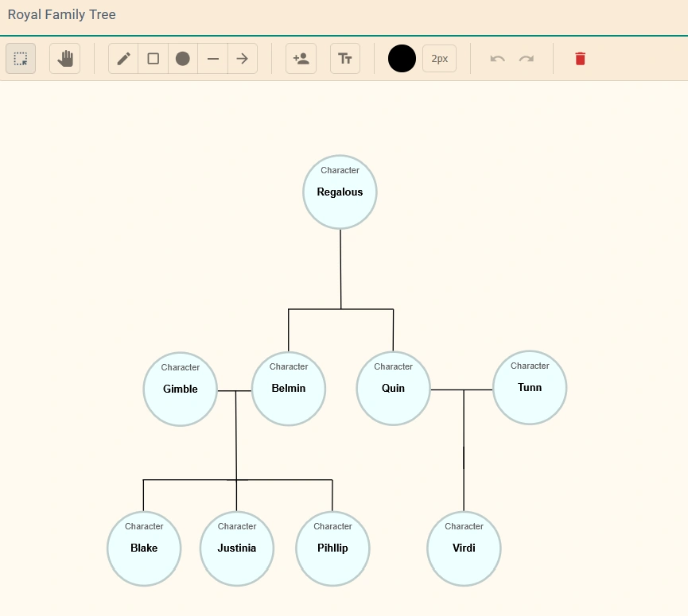Select the pencil draw tool
Viewport: 688px width, 616px height.
[x=123, y=59]
